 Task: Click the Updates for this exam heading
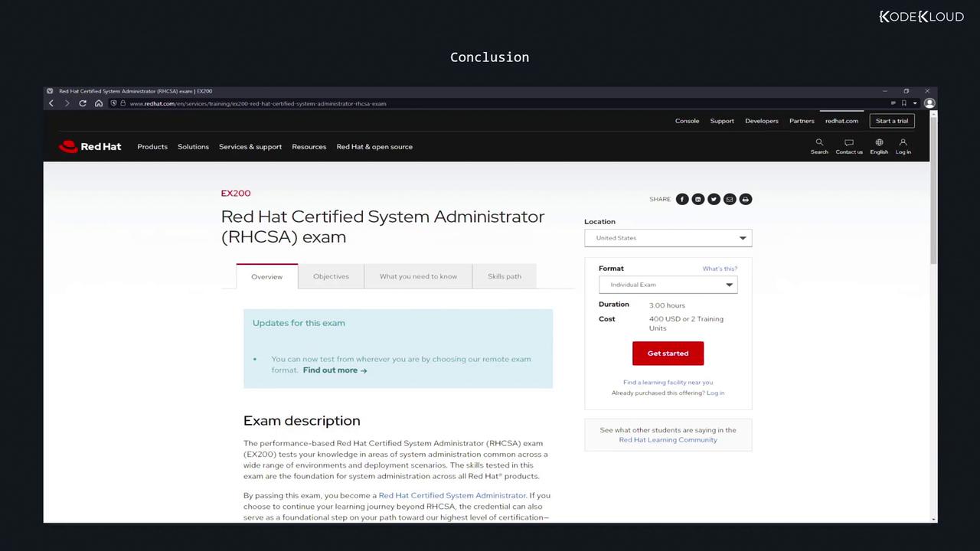pyautogui.click(x=299, y=323)
